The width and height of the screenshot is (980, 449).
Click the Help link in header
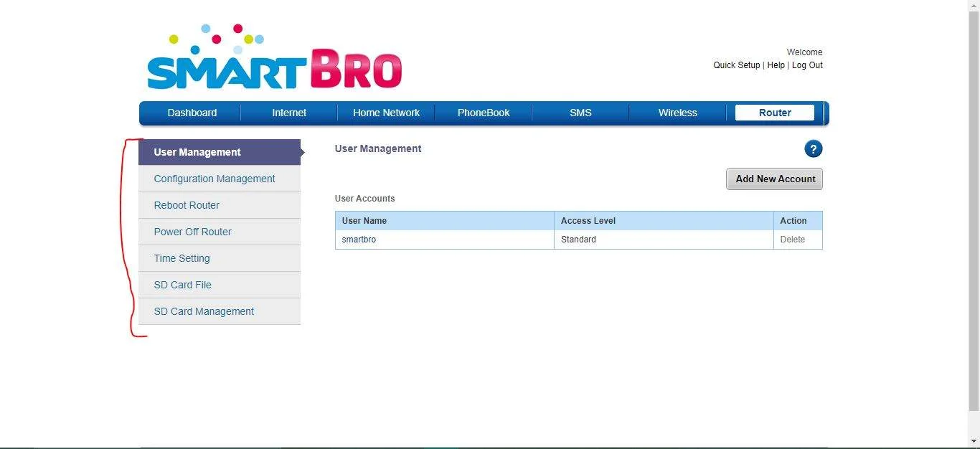776,65
